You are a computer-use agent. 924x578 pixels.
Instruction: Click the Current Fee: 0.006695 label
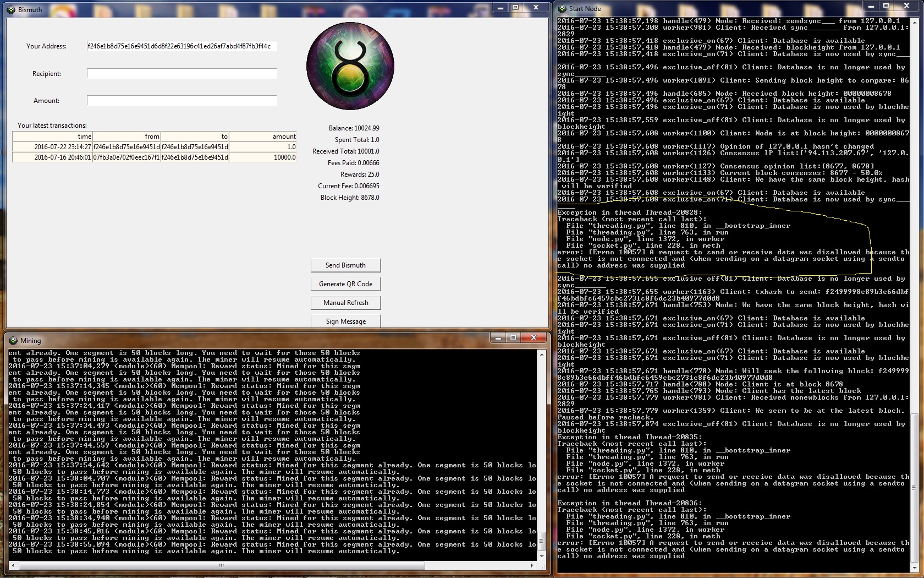349,186
